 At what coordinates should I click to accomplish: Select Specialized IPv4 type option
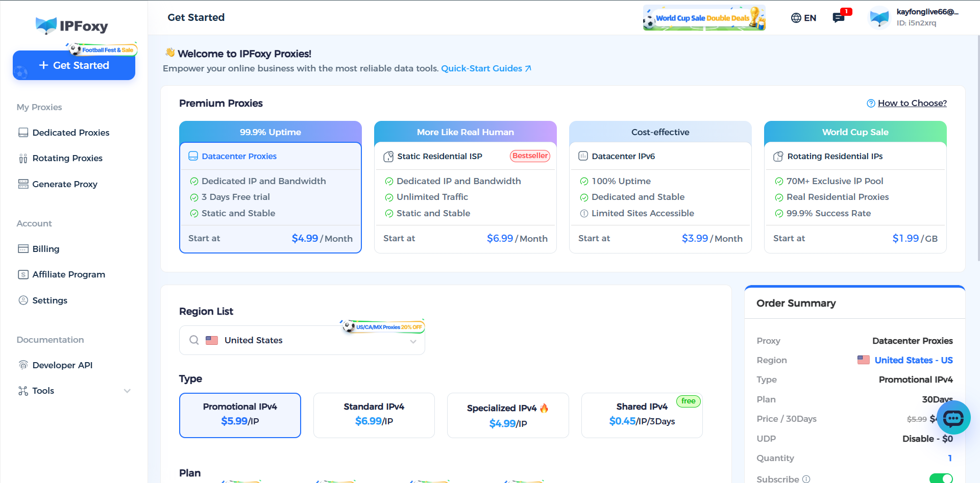pos(508,415)
